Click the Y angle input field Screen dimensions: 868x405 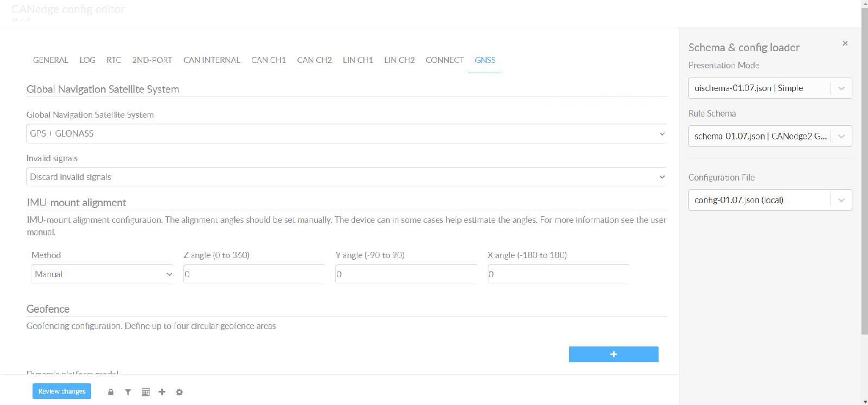(x=406, y=274)
